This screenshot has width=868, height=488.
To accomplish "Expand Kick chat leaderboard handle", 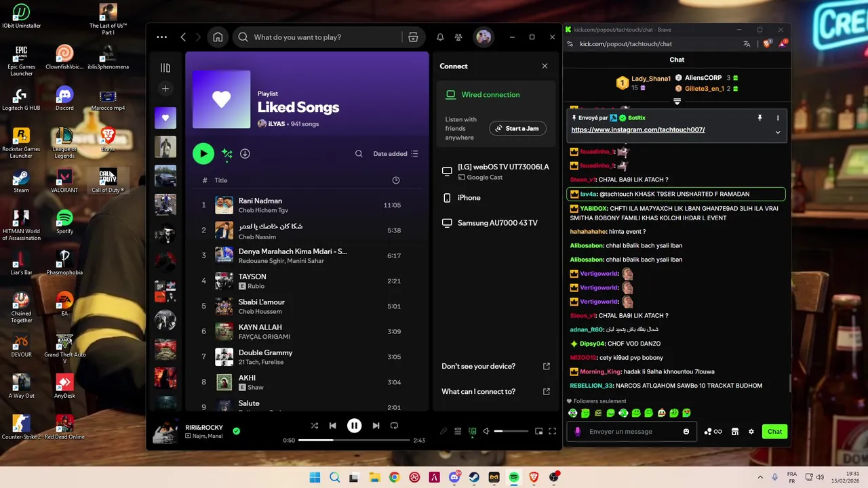I will pyautogui.click(x=677, y=102).
